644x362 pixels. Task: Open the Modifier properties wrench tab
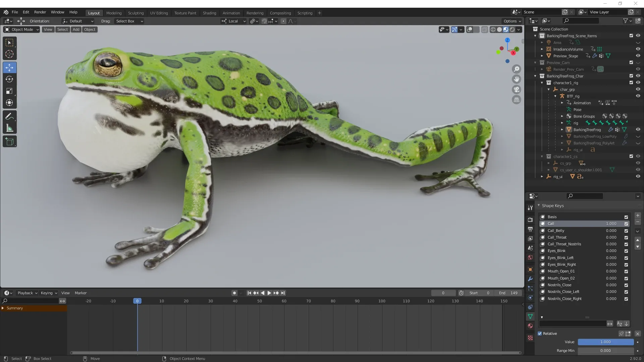pos(530,279)
